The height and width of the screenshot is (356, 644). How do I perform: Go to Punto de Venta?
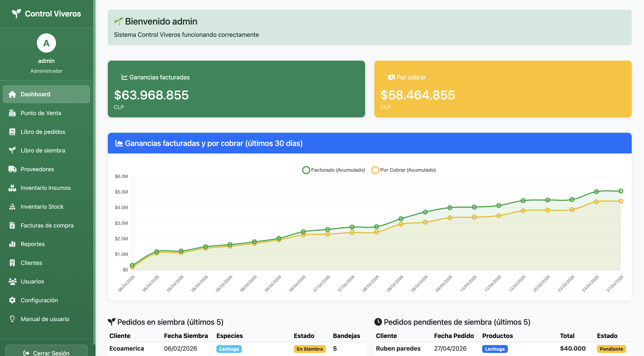46,113
